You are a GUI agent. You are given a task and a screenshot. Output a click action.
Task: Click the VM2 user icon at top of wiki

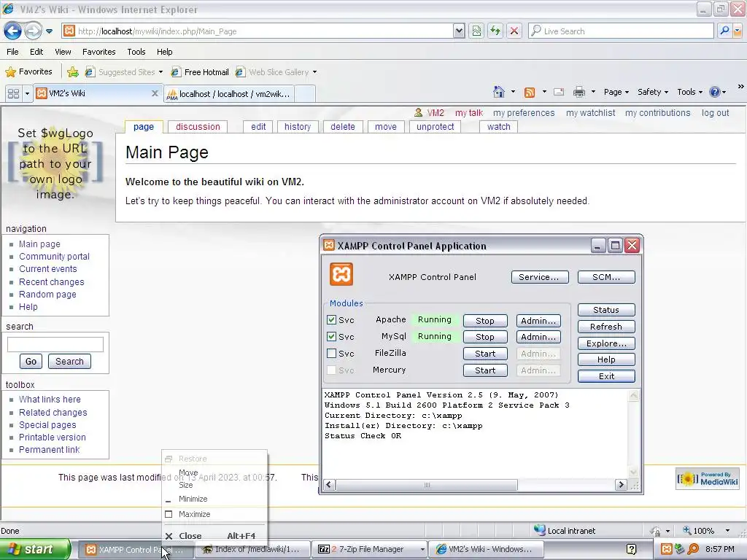pos(418,113)
